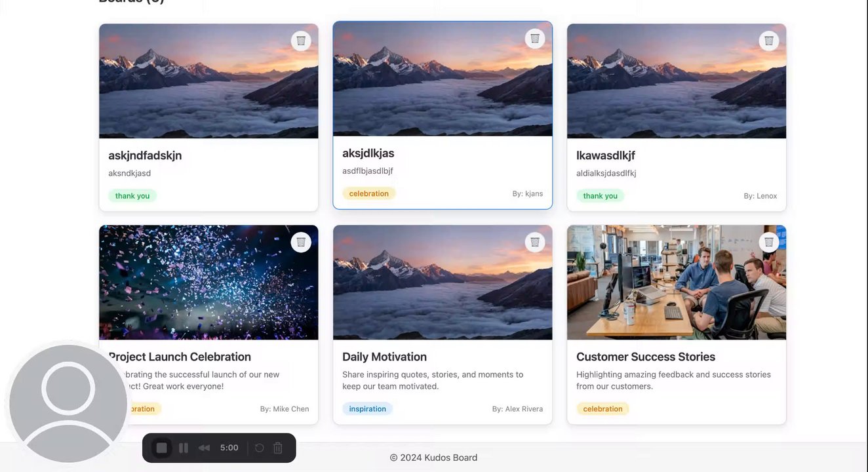
Task: Pause the screen recording
Action: (x=184, y=448)
